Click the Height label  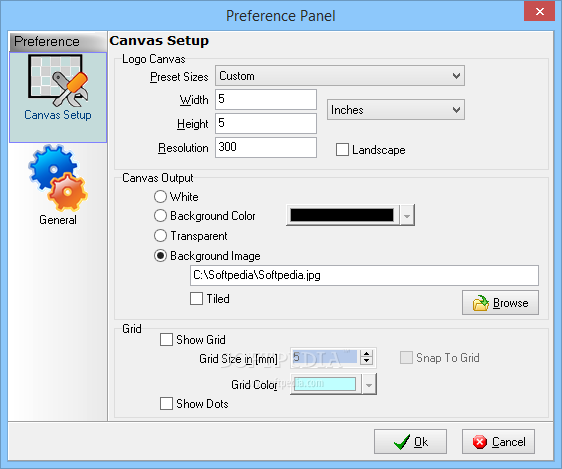[193, 124]
